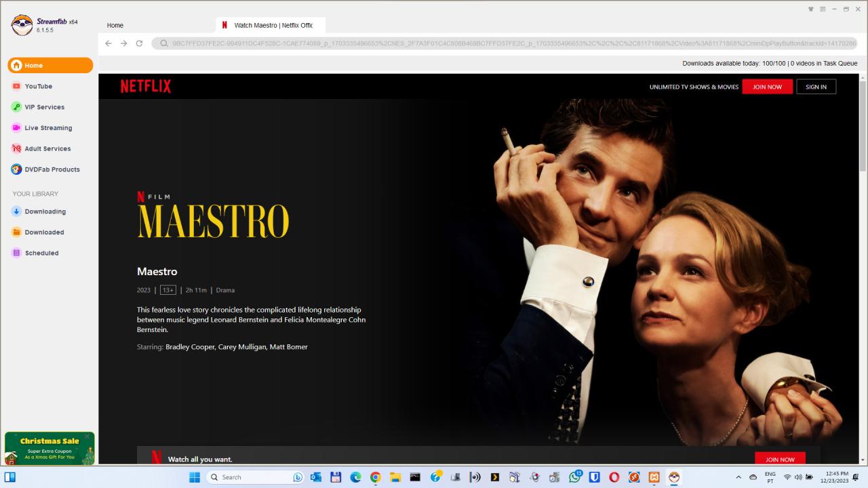Image resolution: width=868 pixels, height=488 pixels.
Task: Open Microsoft Edge from the taskbar
Action: coord(355,477)
